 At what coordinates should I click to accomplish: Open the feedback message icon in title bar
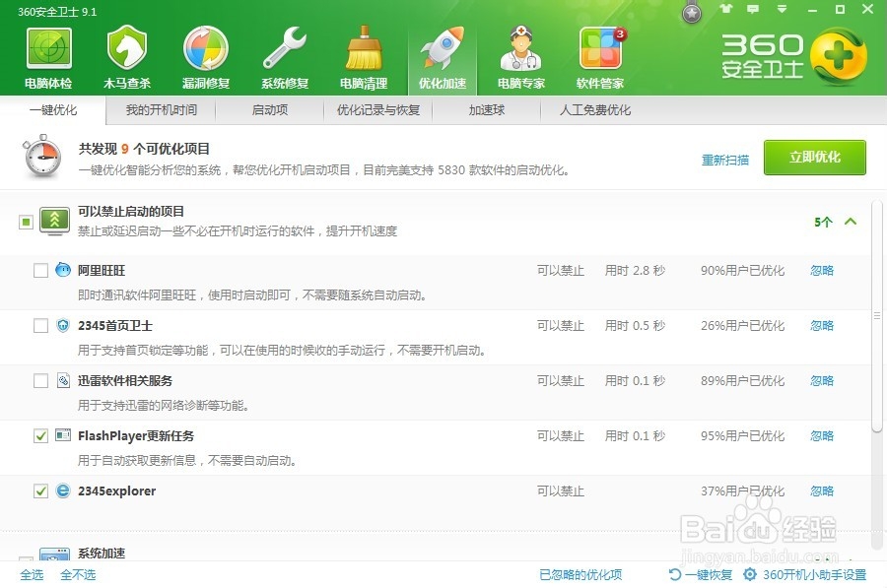pyautogui.click(x=753, y=9)
